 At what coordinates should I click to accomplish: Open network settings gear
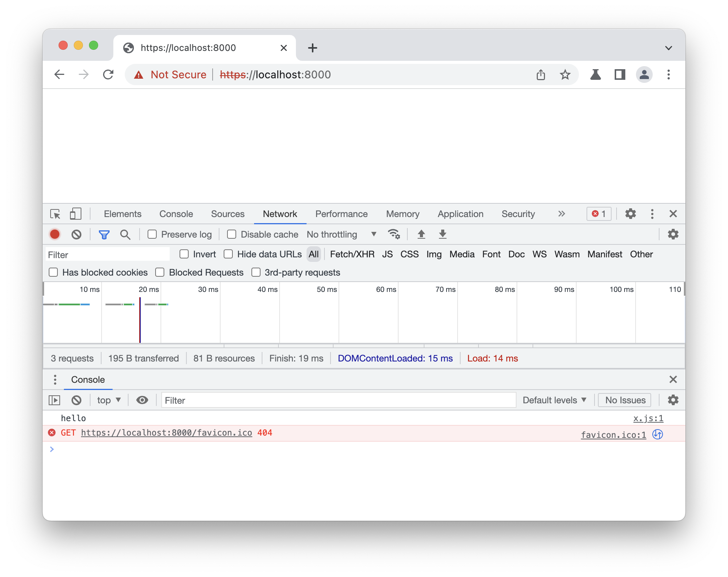coord(672,234)
